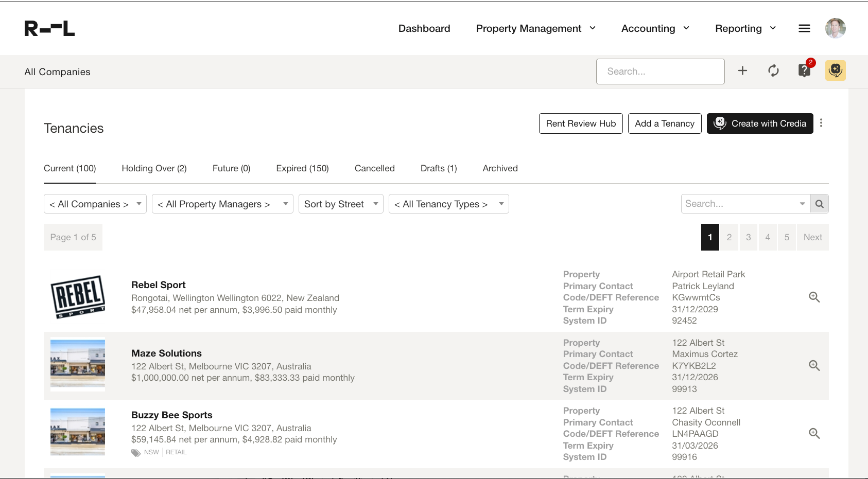Click the plus add icon in top bar
Viewport: 868px width, 479px height.
(742, 71)
